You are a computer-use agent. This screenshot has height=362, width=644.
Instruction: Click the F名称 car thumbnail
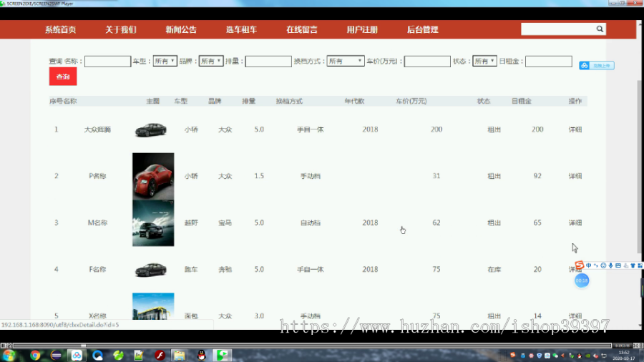click(x=151, y=270)
